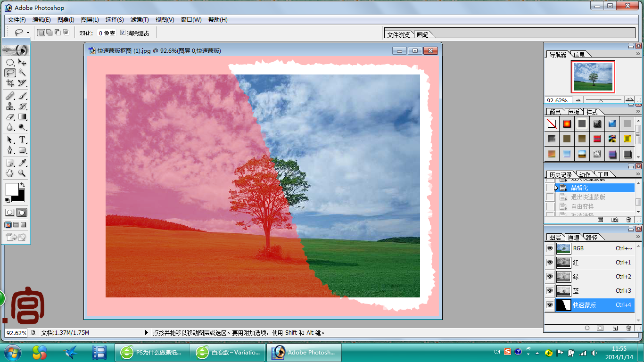Viewport: 644px width, 362px height.
Task: Select the Path Selection arrow tool
Action: pyautogui.click(x=10, y=140)
